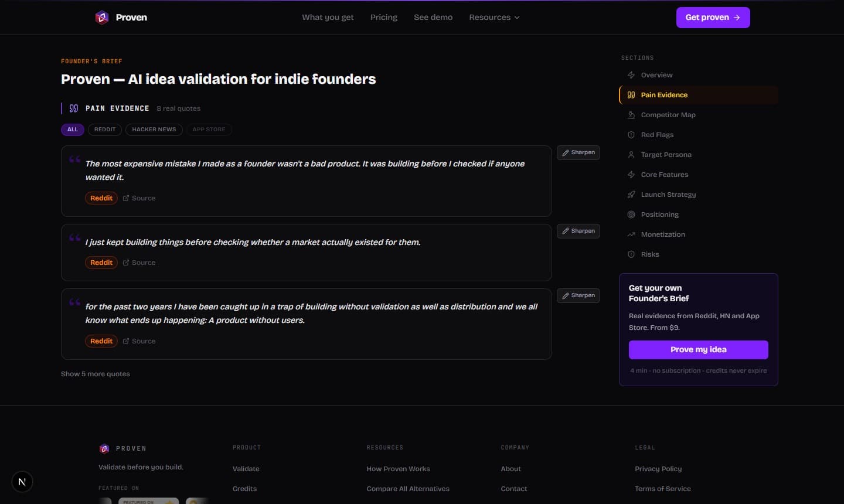The image size is (844, 504).
Task: Jump to Red Flags section
Action: [x=699, y=135]
